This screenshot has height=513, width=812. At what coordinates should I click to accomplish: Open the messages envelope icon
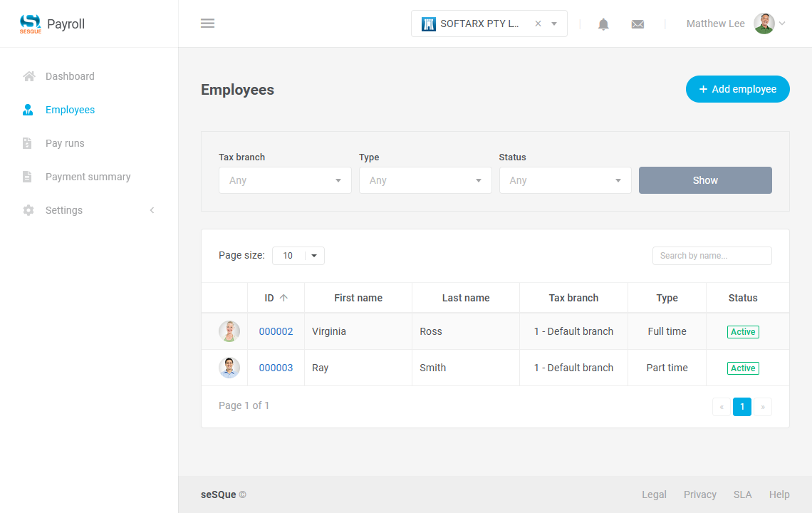click(x=637, y=23)
